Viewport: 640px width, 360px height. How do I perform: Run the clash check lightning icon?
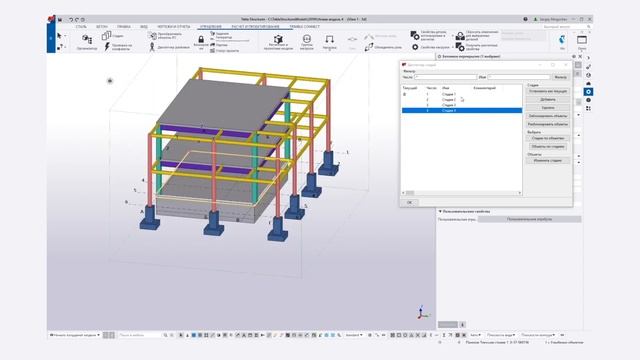[x=107, y=47]
